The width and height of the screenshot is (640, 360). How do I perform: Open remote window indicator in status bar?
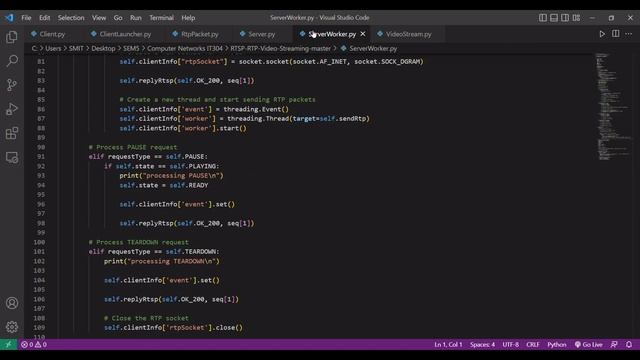coord(8,344)
